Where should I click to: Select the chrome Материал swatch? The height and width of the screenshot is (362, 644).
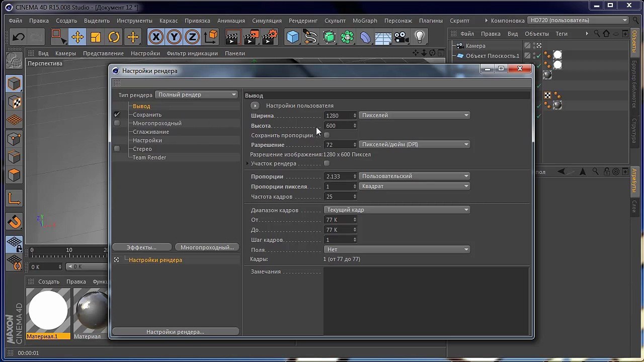click(91, 310)
